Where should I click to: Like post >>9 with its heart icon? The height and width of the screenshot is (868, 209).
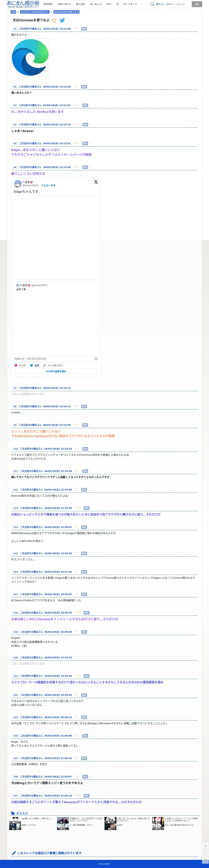75,425
